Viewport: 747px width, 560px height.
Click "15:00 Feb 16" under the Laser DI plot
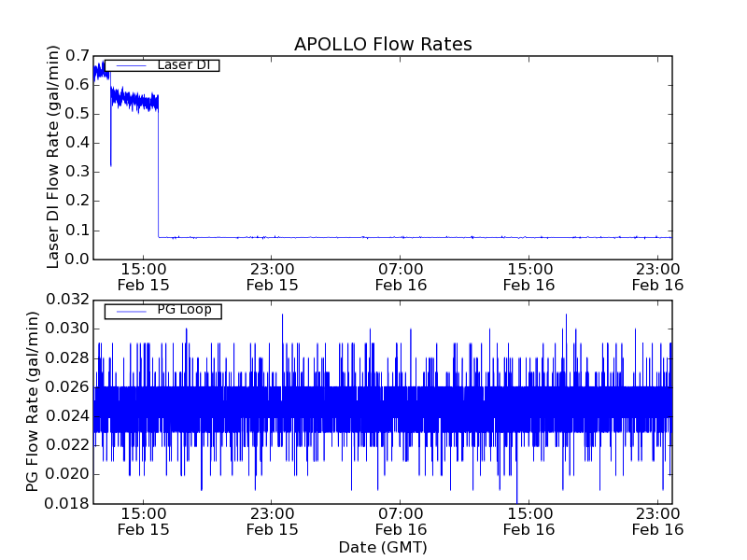tap(529, 277)
